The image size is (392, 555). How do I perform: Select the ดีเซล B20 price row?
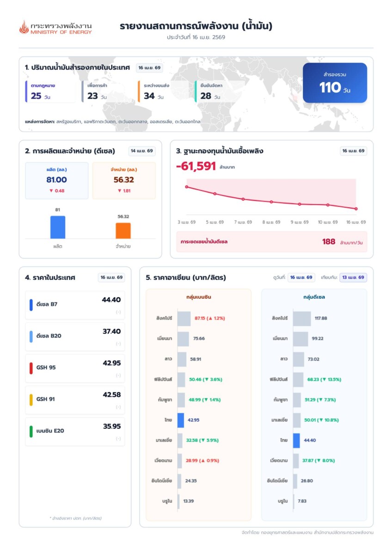[75, 336]
